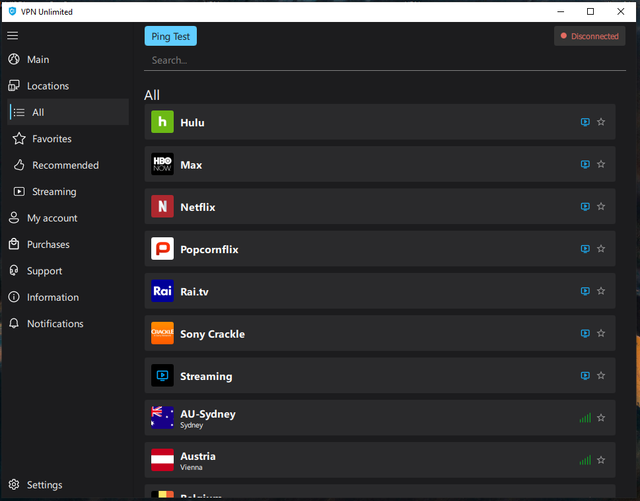Screen dimensions: 640x501
Task: Mark Popcornflix as favorite
Action: pyautogui.click(x=601, y=249)
